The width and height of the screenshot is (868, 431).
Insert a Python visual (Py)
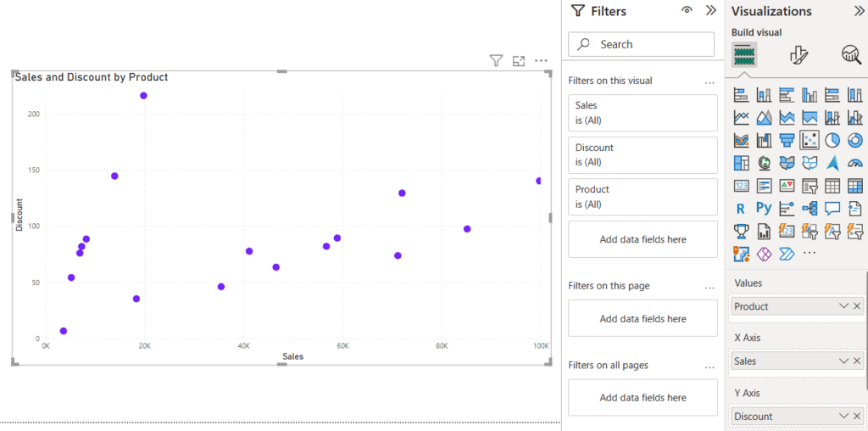[764, 209]
